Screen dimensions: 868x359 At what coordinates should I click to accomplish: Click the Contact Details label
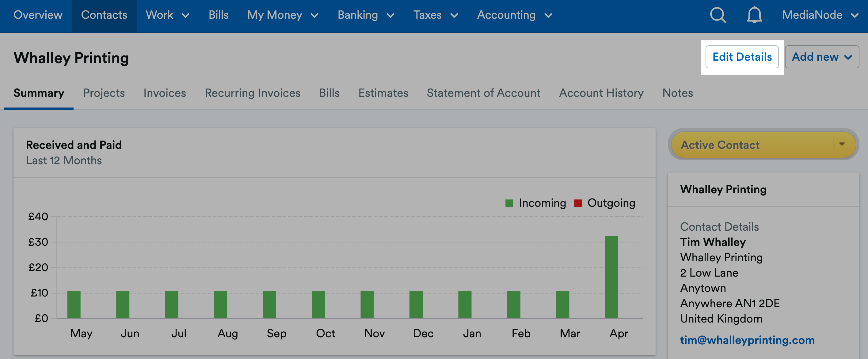tap(719, 227)
